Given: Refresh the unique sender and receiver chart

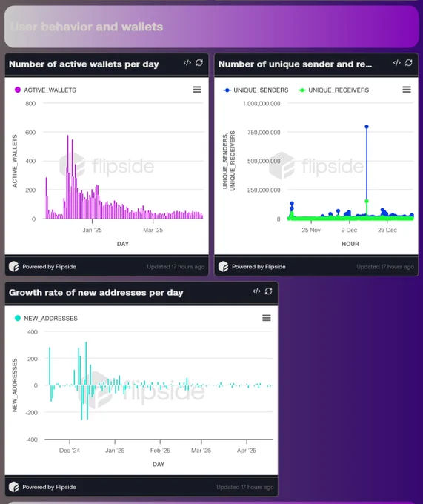Looking at the screenshot, I should [x=408, y=63].
